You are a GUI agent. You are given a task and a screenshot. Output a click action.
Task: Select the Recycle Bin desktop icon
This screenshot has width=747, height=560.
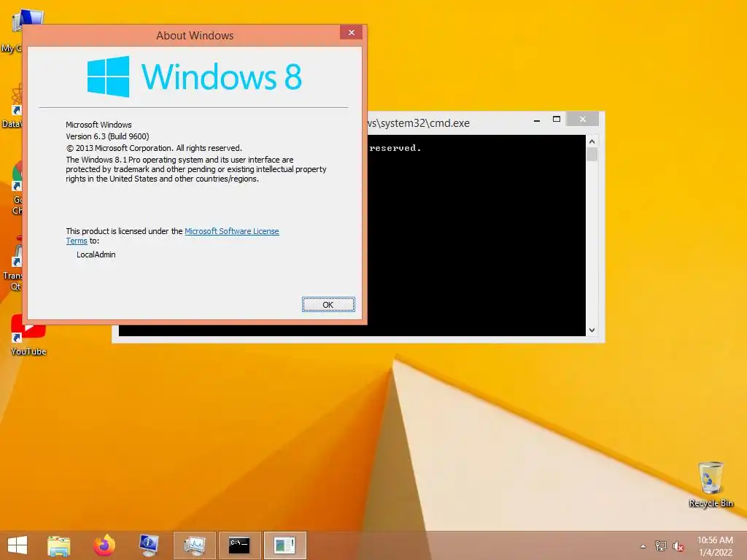click(711, 484)
